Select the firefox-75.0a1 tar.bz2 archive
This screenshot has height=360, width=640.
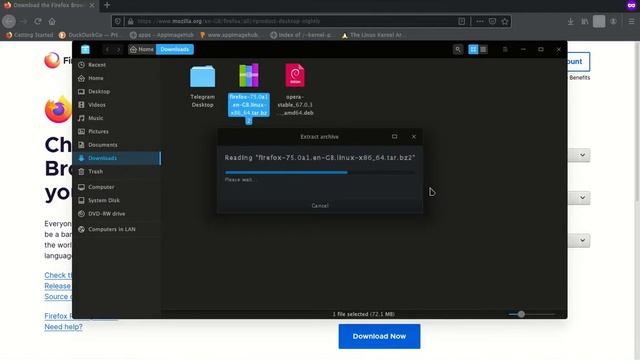[249, 93]
